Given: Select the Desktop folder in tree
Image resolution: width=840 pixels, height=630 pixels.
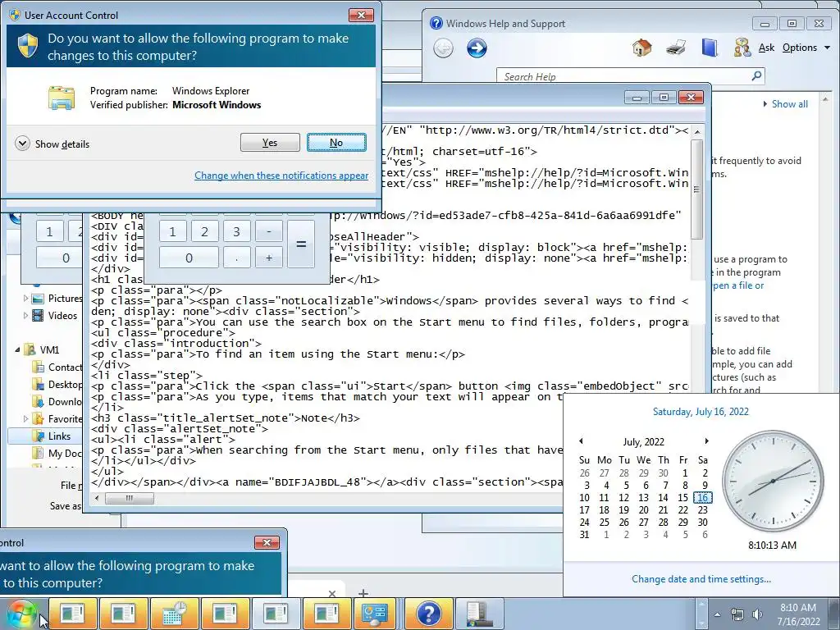Looking at the screenshot, I should [57, 384].
